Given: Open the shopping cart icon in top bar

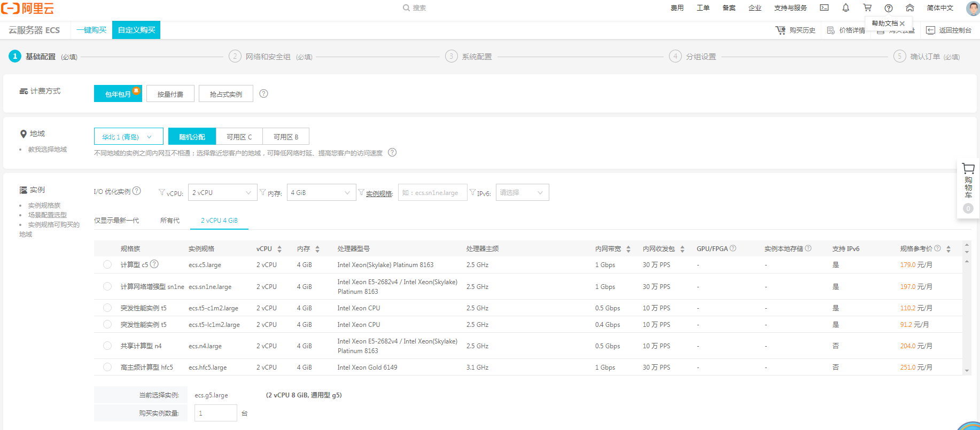Looking at the screenshot, I should (867, 8).
